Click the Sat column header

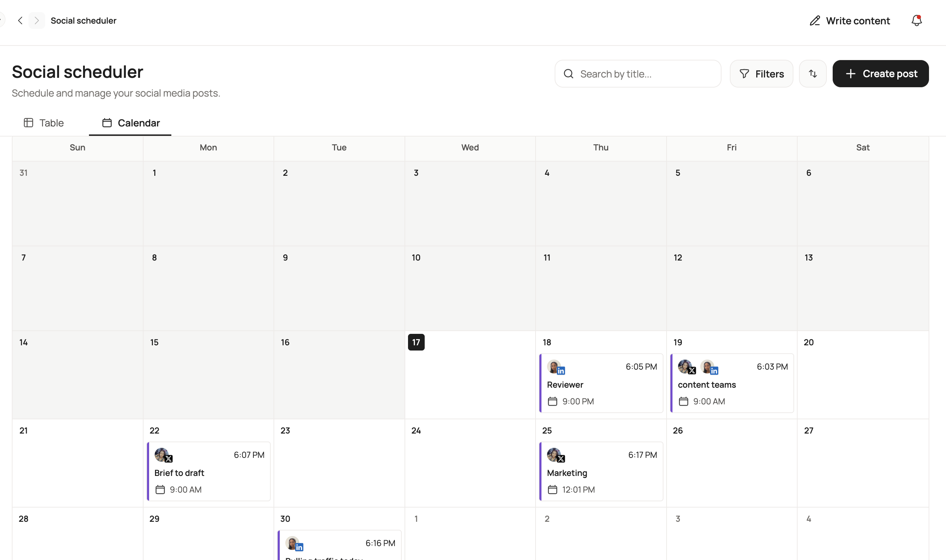(863, 148)
